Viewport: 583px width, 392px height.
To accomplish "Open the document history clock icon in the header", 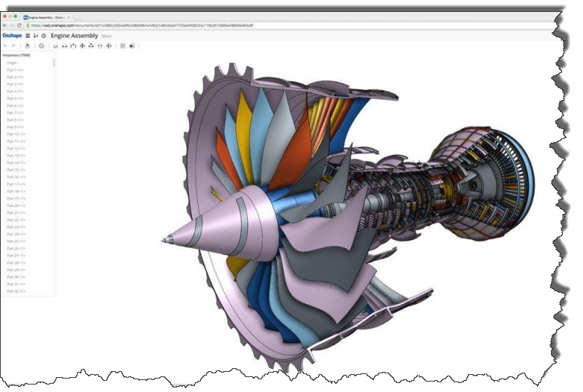I will click(43, 35).
